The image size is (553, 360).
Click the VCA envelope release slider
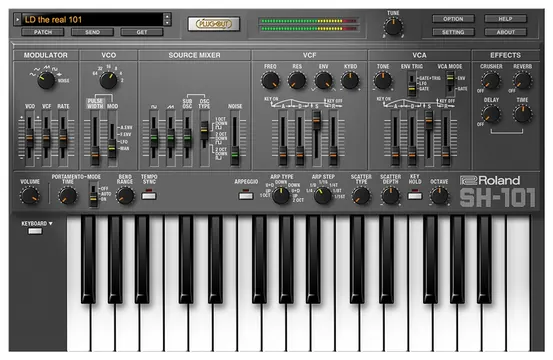445,138
